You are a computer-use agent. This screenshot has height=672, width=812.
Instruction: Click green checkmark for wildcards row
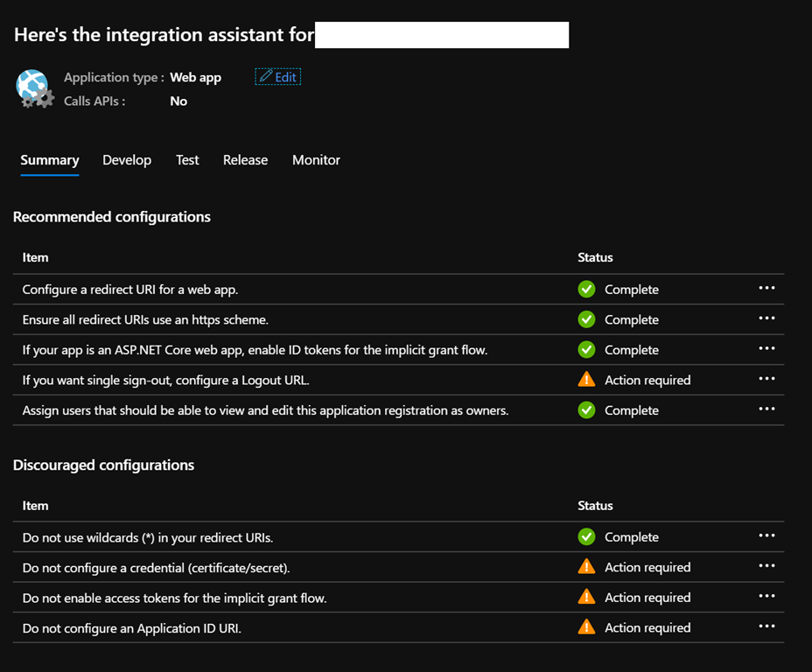[586, 537]
